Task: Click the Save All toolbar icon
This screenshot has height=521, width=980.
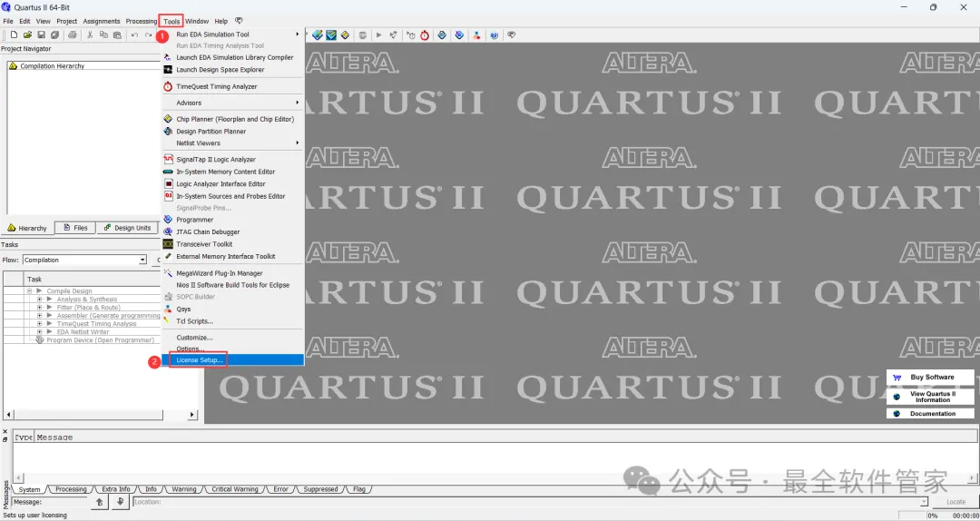Action: point(55,35)
